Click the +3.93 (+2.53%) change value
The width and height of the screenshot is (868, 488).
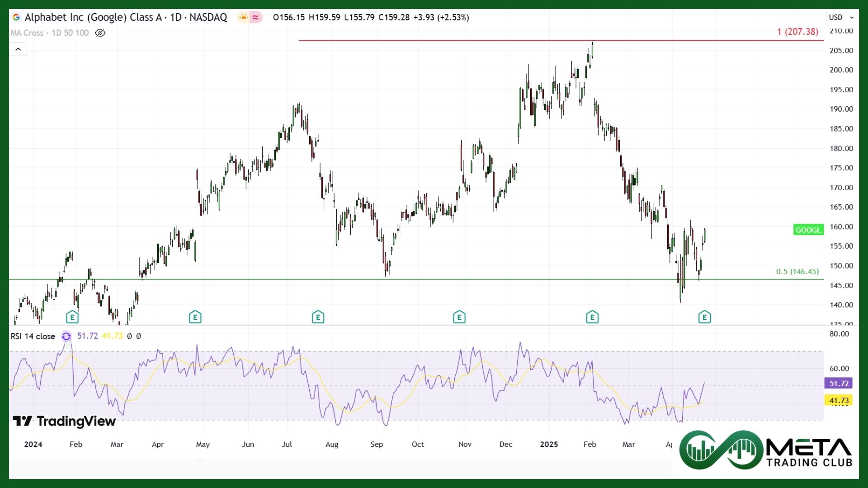(x=441, y=17)
